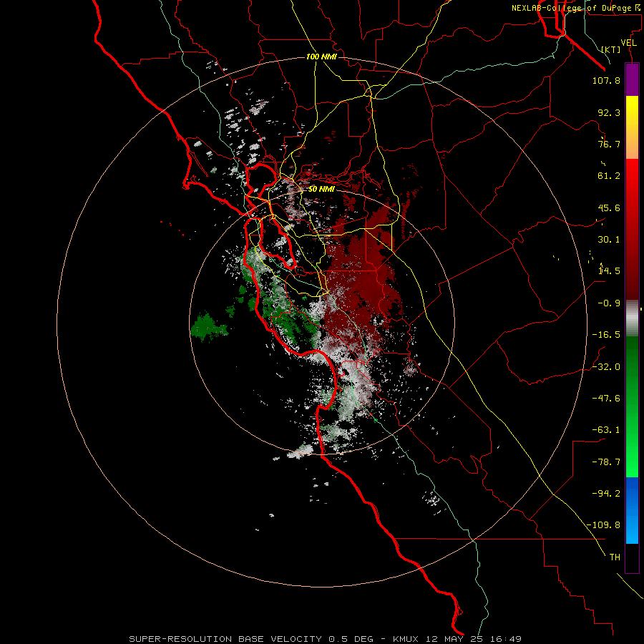Click the 92.3 velocity scale value
The width and height of the screenshot is (644, 644).
pyautogui.click(x=609, y=112)
